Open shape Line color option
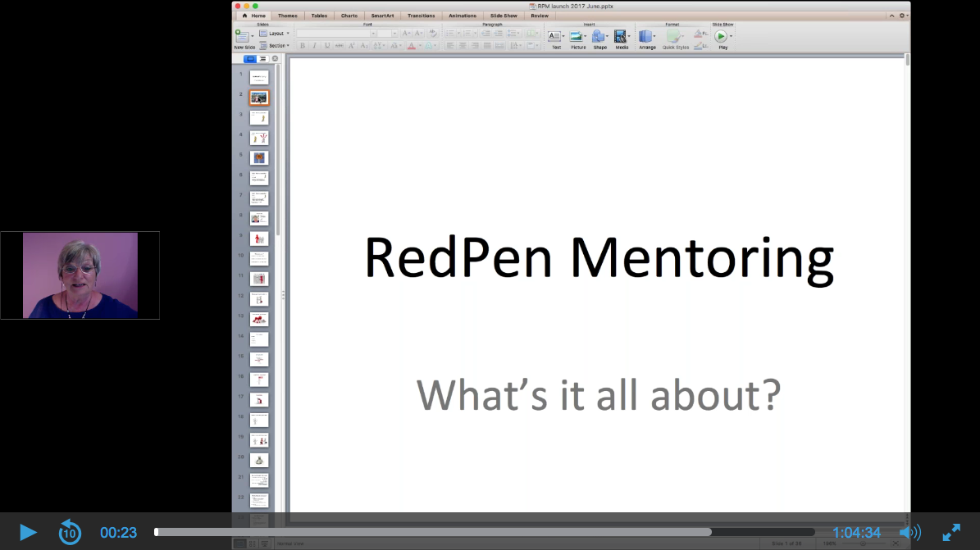 tap(700, 46)
